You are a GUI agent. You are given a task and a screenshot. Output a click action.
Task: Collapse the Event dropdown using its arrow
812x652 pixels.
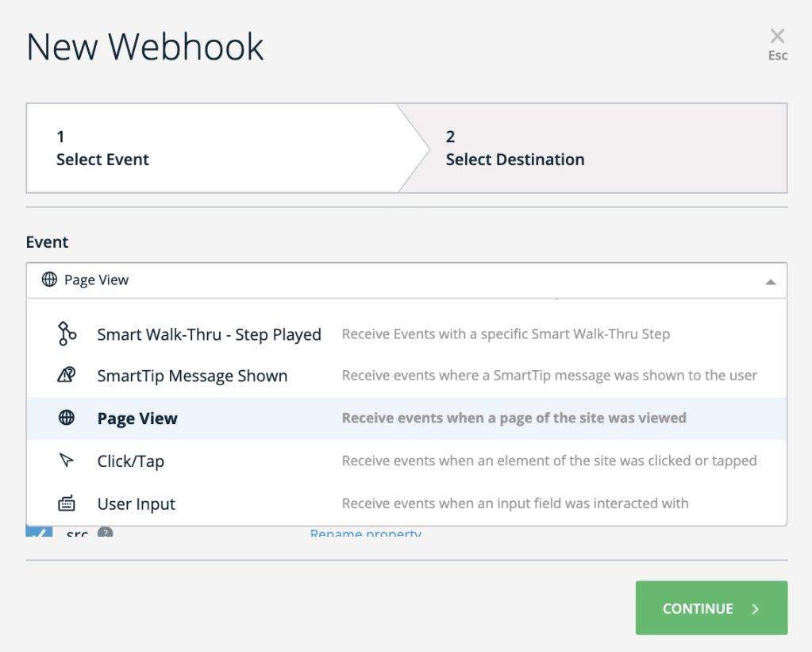coord(769,281)
